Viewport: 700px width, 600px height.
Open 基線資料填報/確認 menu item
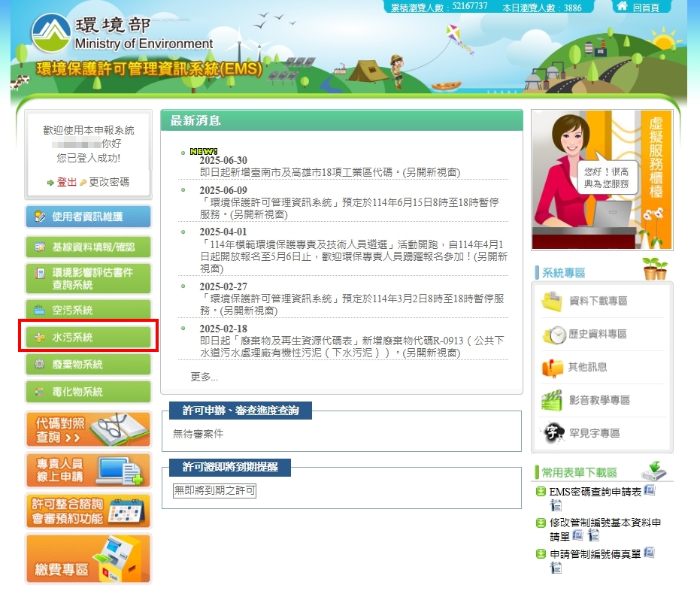click(88, 247)
